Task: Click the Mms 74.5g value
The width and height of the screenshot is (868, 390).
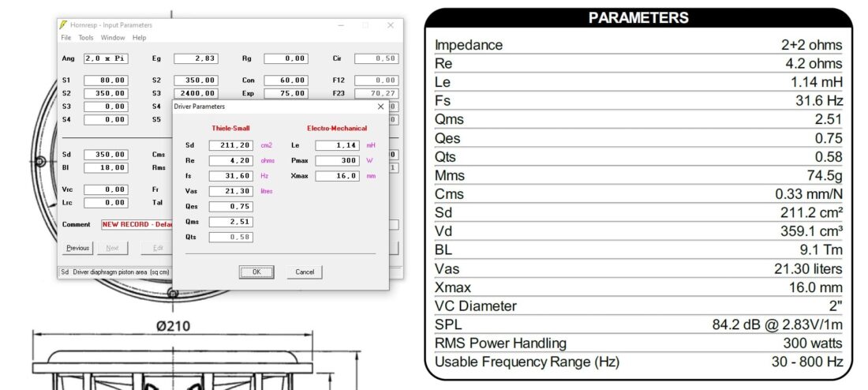Action: coord(825,175)
